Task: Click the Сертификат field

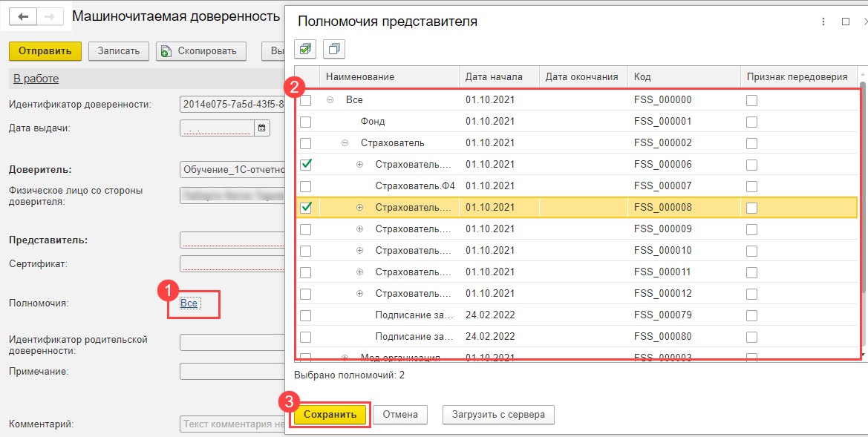Action: pos(232,263)
